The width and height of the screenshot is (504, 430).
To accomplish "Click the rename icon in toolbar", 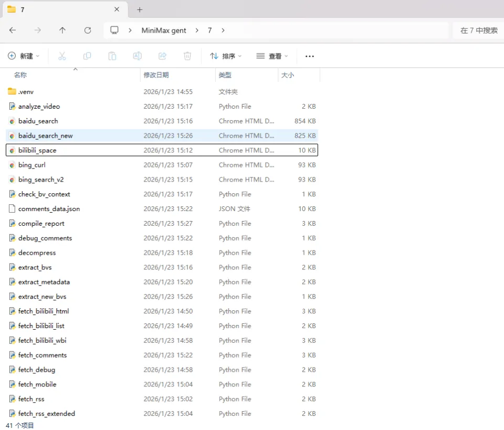I will (137, 56).
